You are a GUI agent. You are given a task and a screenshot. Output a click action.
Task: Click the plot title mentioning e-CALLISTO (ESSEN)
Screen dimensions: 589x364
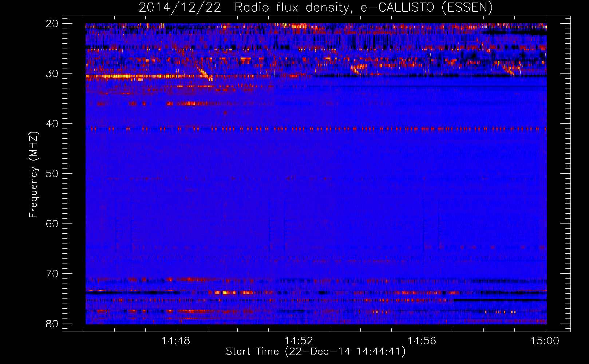(316, 8)
